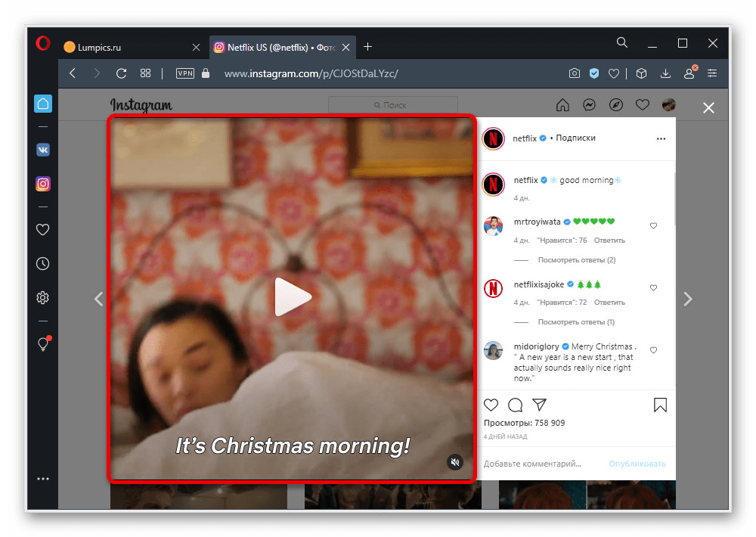Open sidebar bookmarks heart
This screenshot has width=756, height=537.
(x=43, y=230)
